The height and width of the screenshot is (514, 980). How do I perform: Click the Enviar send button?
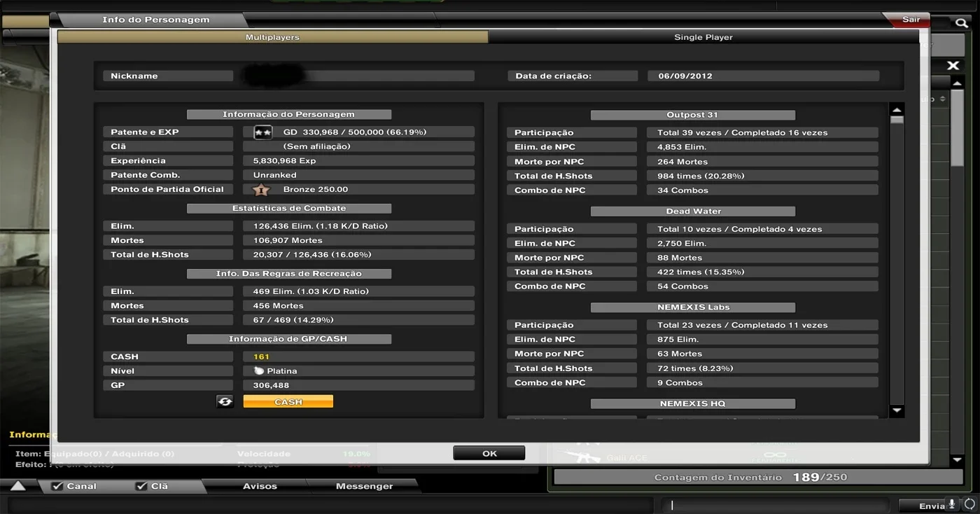[x=931, y=506]
